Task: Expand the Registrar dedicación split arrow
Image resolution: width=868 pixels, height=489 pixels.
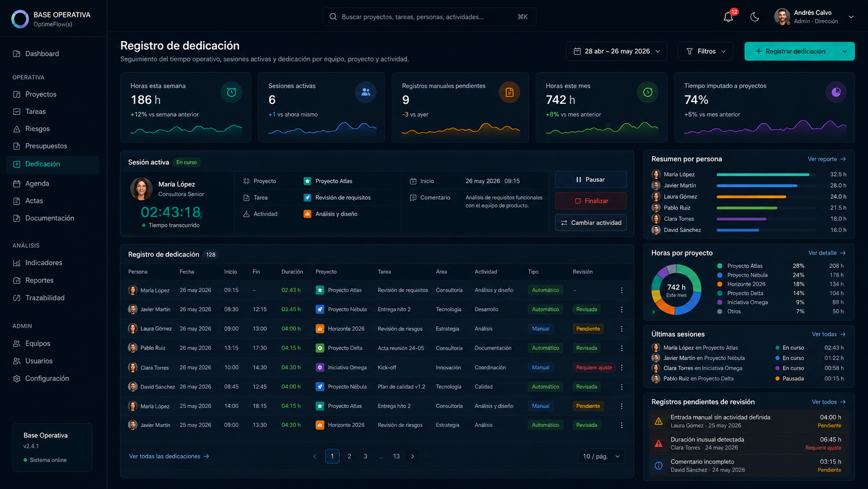Action: (845, 51)
